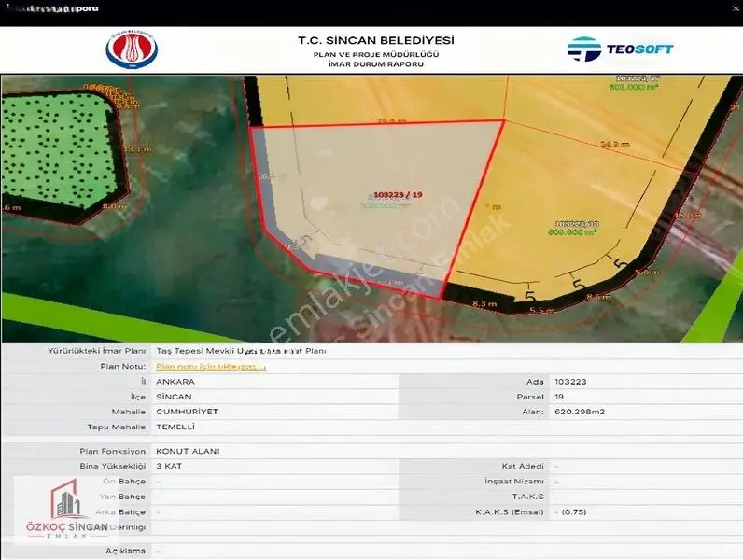The height and width of the screenshot is (560, 743).
Task: Click the 3 KAT building height value
Action: [x=169, y=466]
